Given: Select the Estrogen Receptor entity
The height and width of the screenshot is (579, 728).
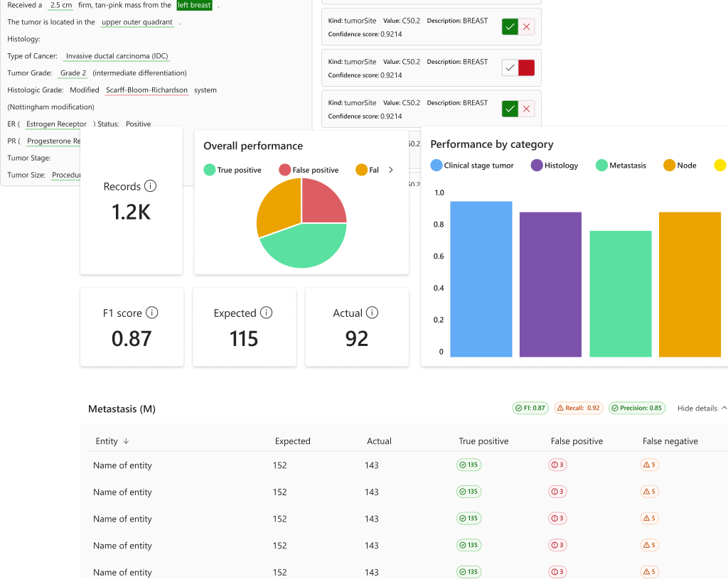Looking at the screenshot, I should tap(56, 124).
